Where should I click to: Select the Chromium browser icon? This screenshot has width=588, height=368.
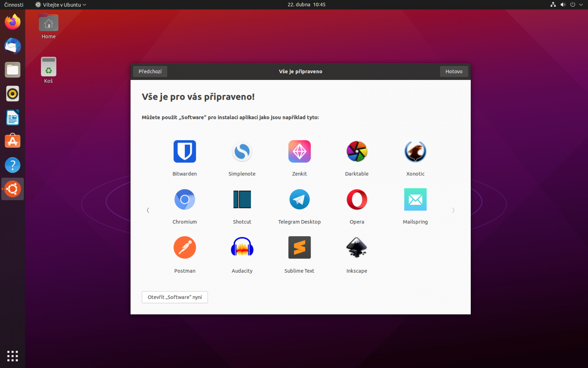click(184, 199)
